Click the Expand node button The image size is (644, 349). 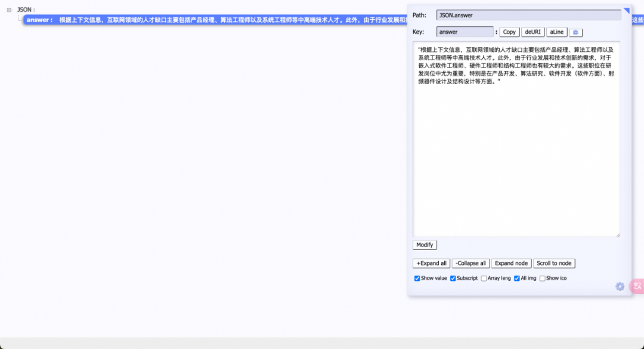(x=512, y=263)
